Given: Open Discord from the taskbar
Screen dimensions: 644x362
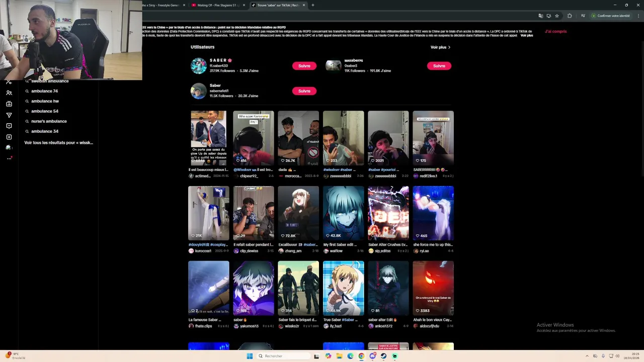Looking at the screenshot, I should tap(372, 356).
